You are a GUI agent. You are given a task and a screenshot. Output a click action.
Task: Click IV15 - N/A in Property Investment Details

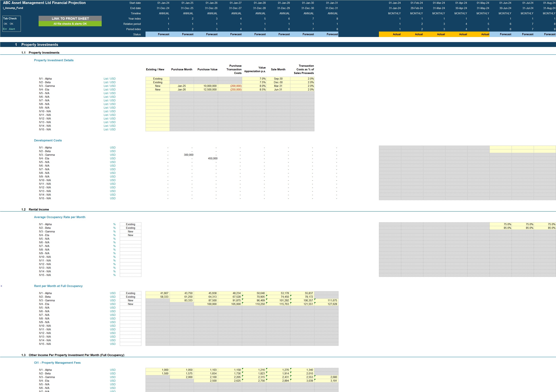pos(45,130)
